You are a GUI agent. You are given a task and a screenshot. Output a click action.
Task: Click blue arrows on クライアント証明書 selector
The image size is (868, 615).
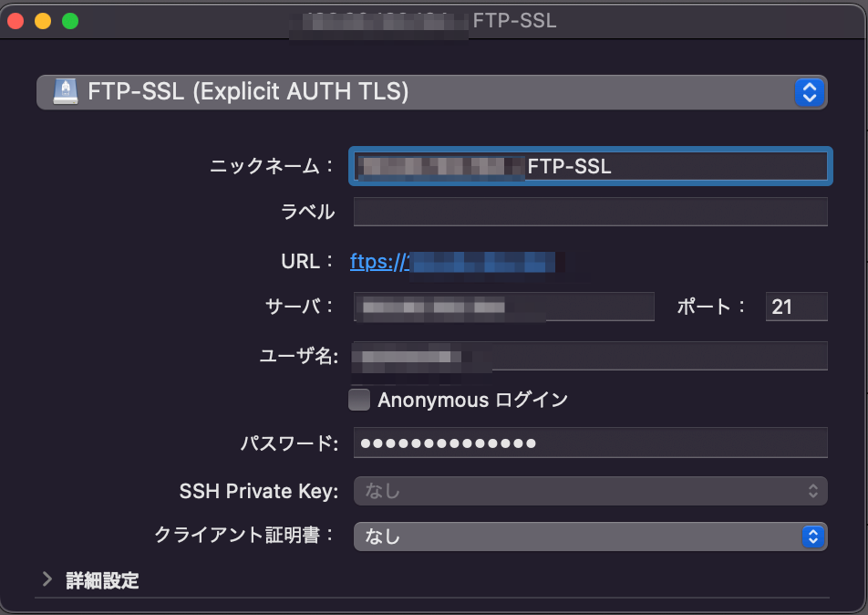[x=812, y=537]
